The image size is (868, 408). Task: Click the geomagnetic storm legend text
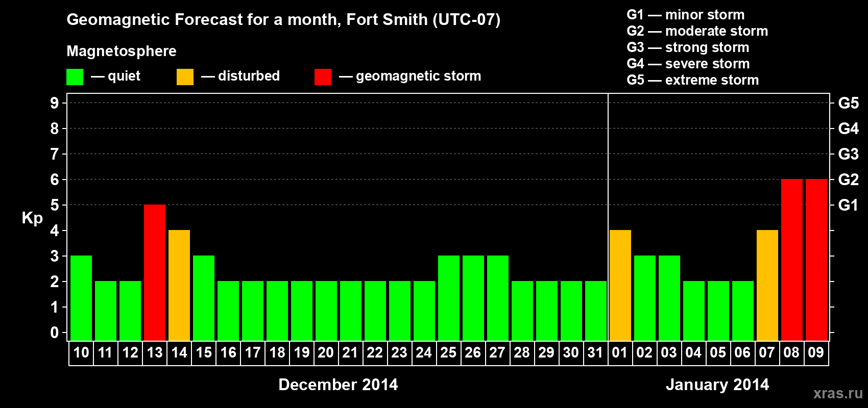419,76
